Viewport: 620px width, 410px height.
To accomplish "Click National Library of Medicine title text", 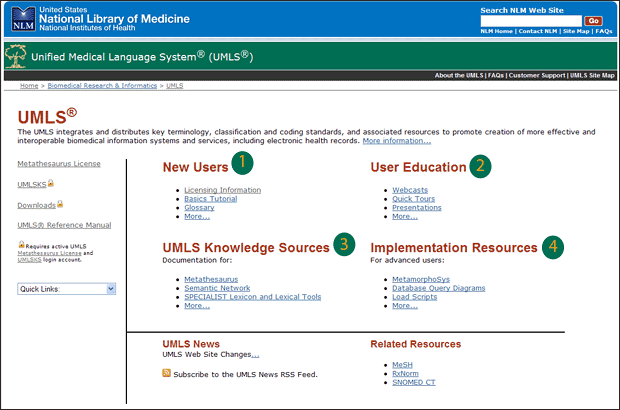I will [x=114, y=19].
